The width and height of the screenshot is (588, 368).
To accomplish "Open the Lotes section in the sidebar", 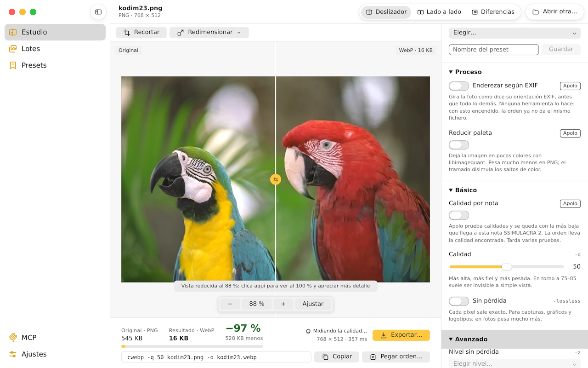I will pos(55,49).
